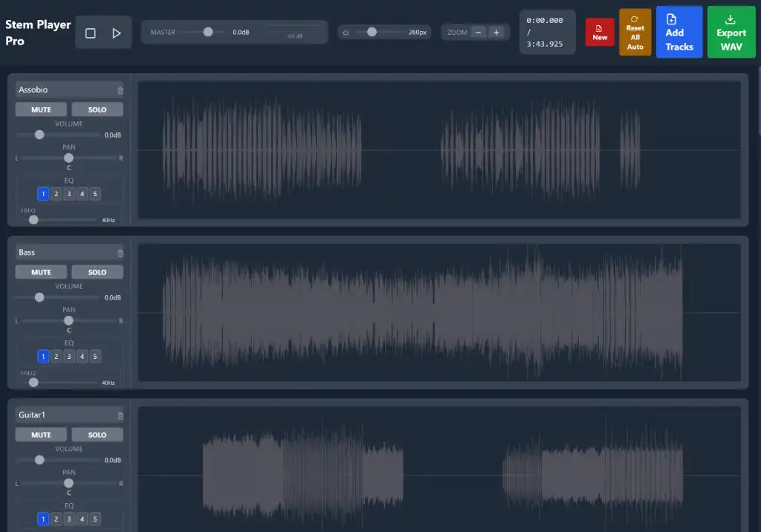The width and height of the screenshot is (761, 532).
Task: Delete the Bass track via trash icon
Action: [120, 253]
